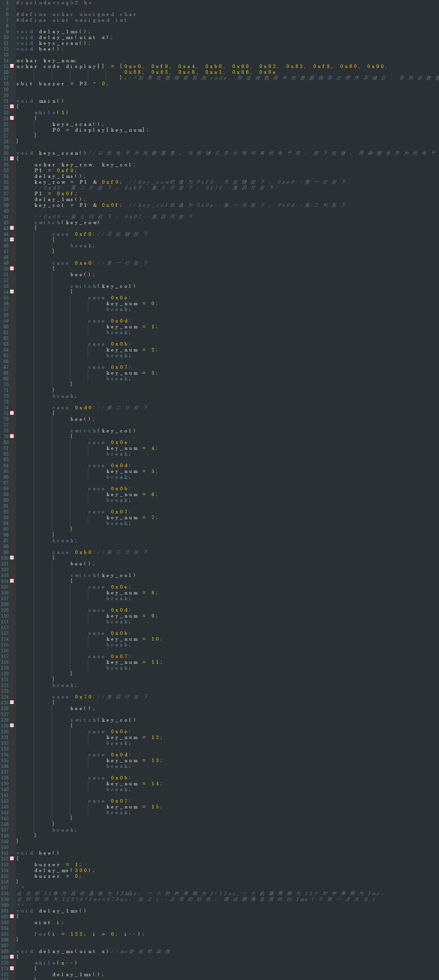This screenshot has width=439, height=980.
Task: Collapse bee() function fold at line 152
Action: click(x=12, y=859)
